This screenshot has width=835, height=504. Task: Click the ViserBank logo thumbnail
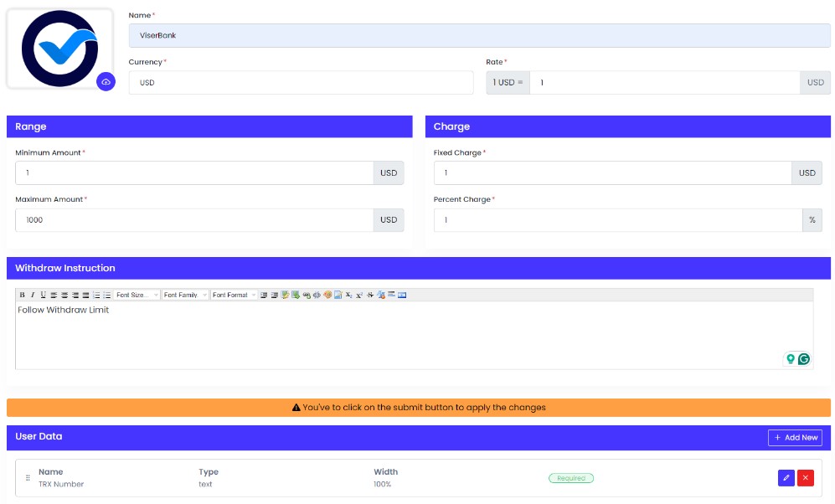pyautogui.click(x=59, y=49)
